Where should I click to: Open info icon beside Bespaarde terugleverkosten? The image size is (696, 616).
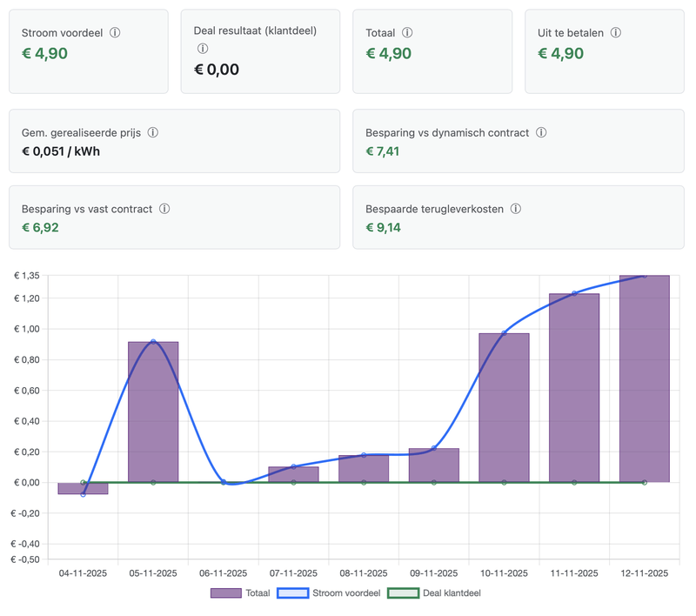tap(516, 209)
